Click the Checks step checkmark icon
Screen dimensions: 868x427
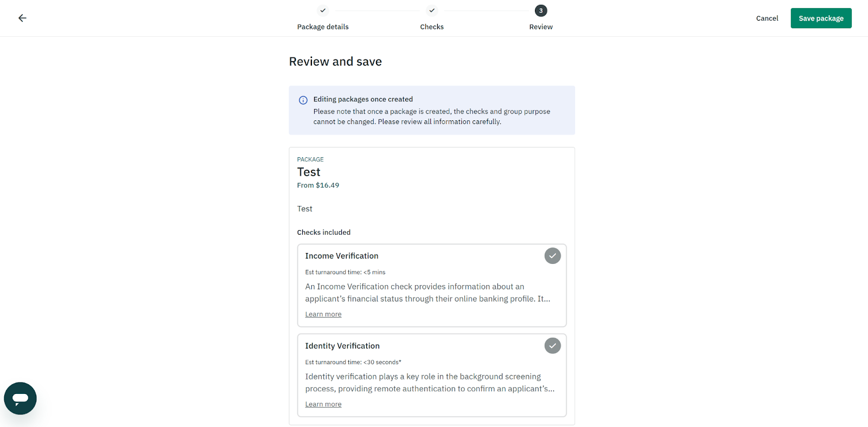pos(432,10)
